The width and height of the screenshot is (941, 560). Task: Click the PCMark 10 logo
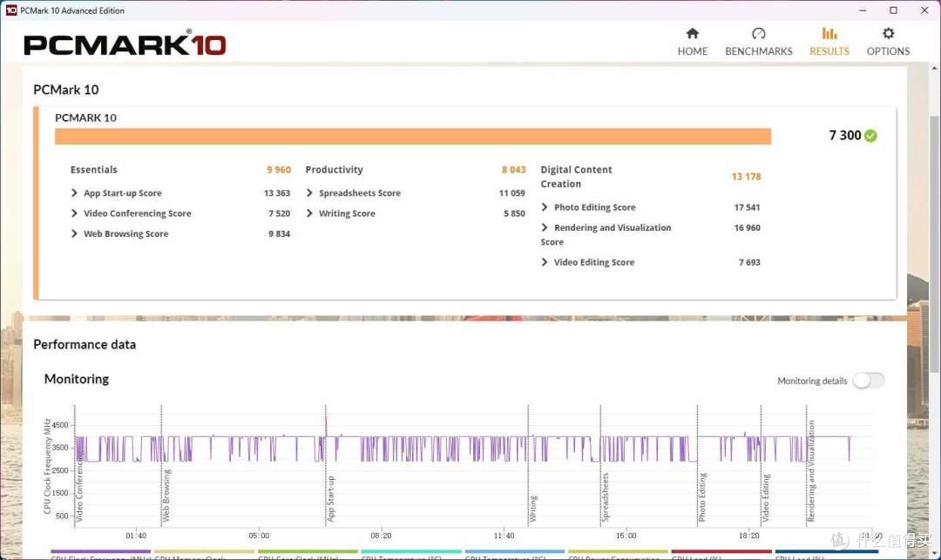pyautogui.click(x=125, y=44)
